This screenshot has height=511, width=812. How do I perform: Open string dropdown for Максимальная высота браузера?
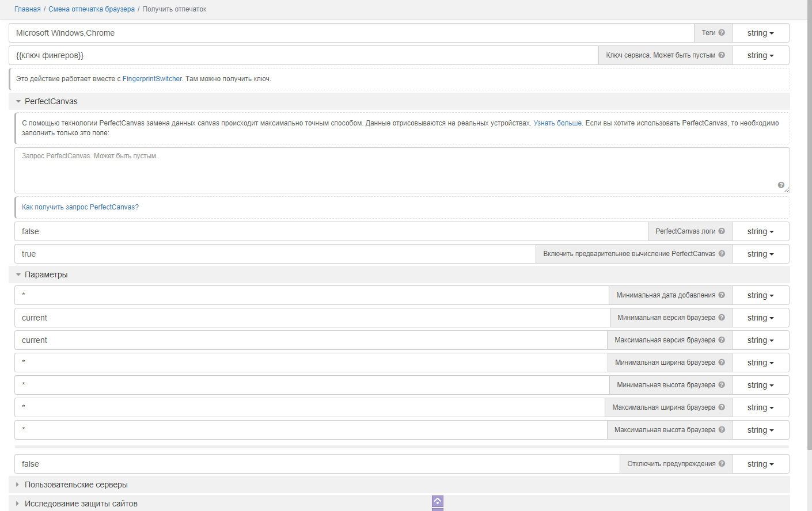click(x=760, y=430)
